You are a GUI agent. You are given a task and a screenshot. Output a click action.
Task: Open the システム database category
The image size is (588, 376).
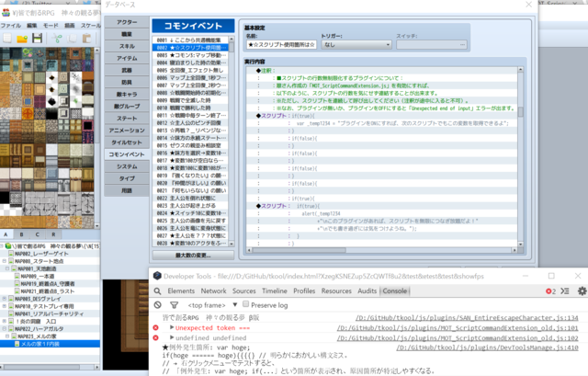coord(127,166)
